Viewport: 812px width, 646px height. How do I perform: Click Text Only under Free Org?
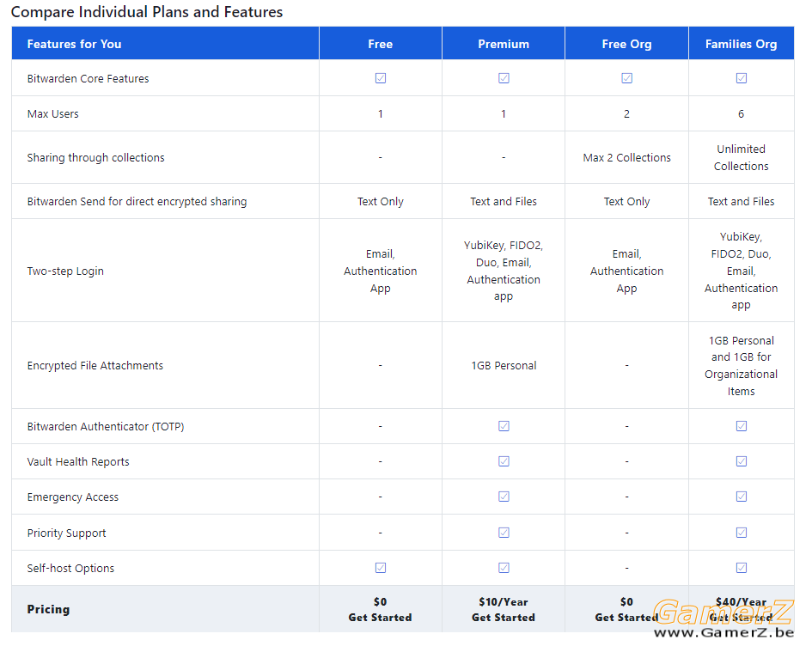tap(626, 202)
